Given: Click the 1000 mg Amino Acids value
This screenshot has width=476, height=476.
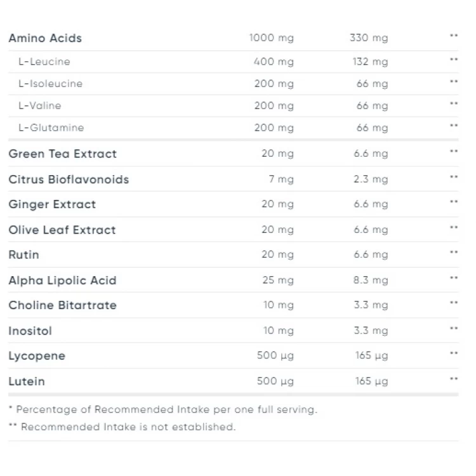Looking at the screenshot, I should pos(272,38).
